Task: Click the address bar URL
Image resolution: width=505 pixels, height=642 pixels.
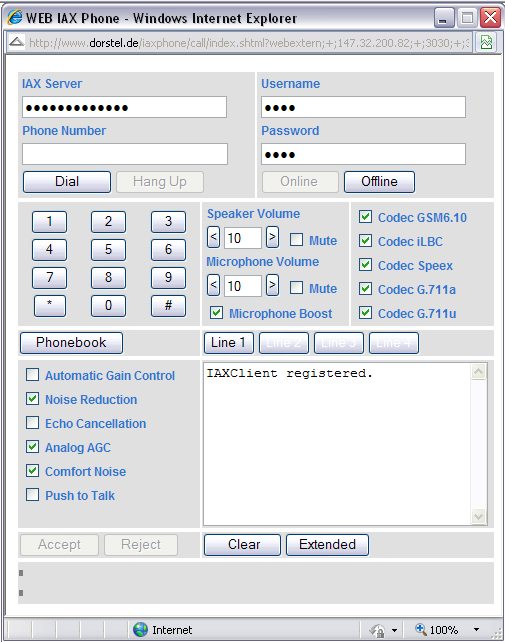Action: point(249,43)
